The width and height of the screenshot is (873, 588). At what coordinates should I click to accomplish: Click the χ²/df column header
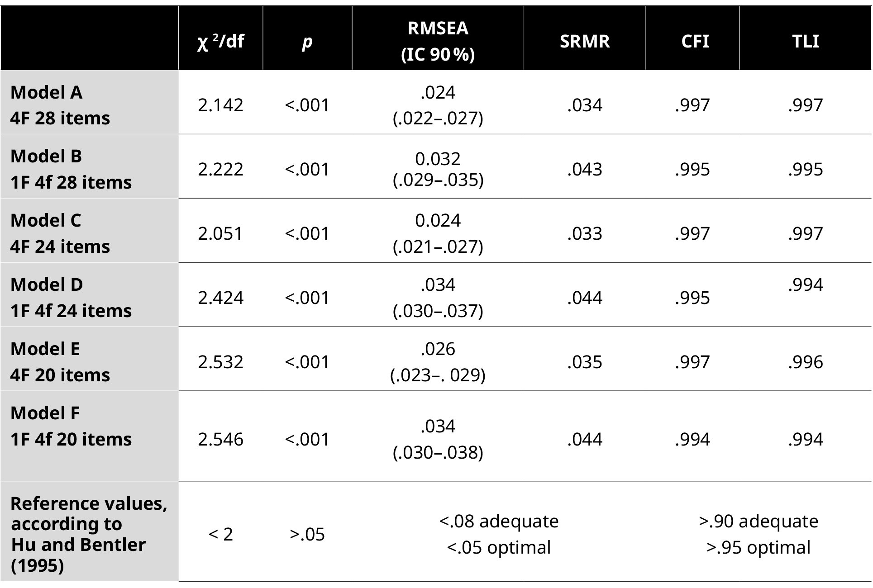click(220, 42)
